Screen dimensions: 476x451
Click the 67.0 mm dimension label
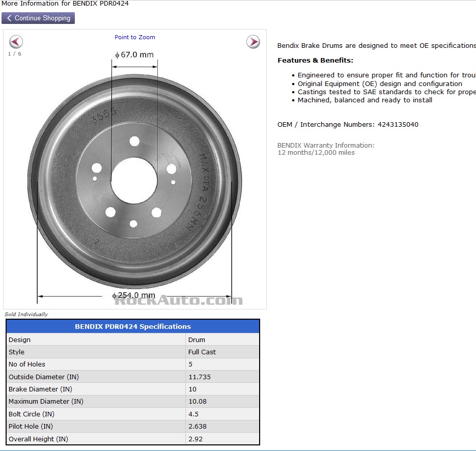coord(134,54)
